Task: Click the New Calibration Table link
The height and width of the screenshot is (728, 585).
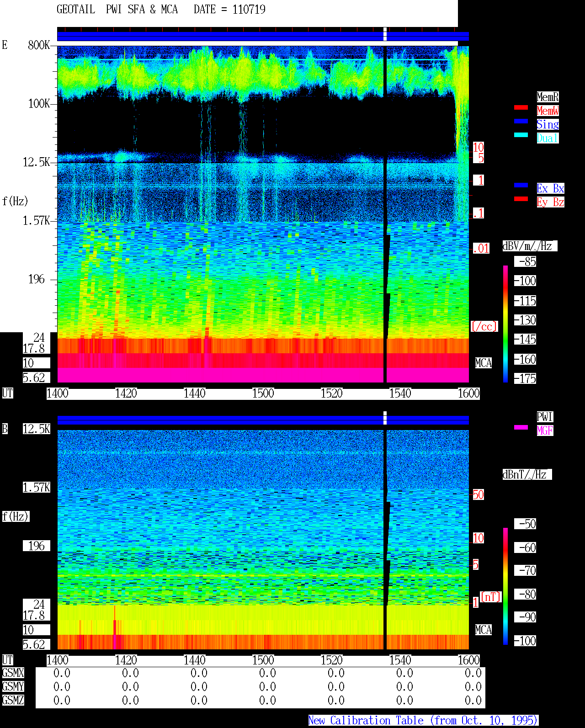Action: pos(423,721)
